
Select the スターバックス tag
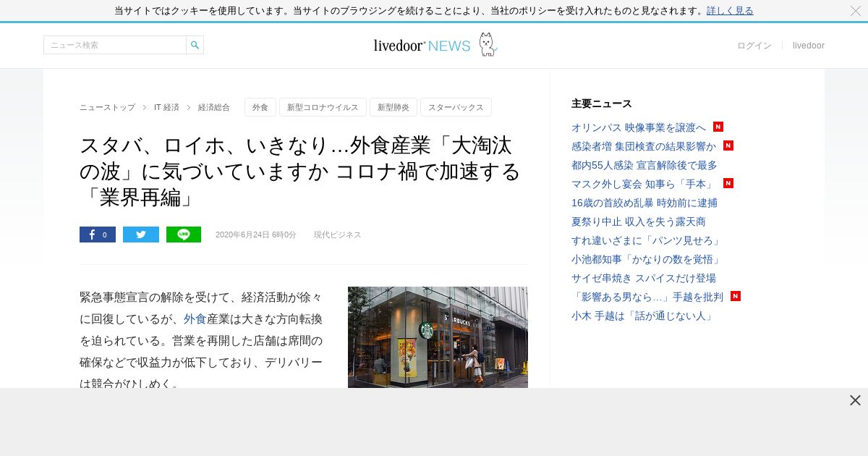pyautogui.click(x=456, y=107)
